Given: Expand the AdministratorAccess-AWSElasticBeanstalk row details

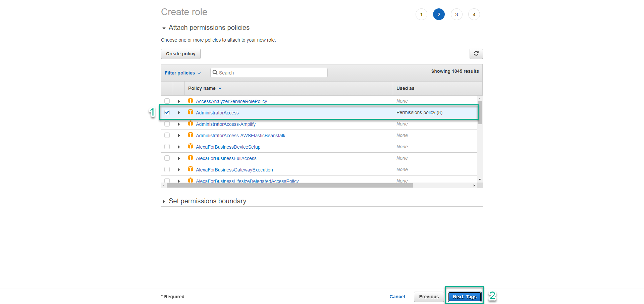Looking at the screenshot, I should click(x=179, y=136).
